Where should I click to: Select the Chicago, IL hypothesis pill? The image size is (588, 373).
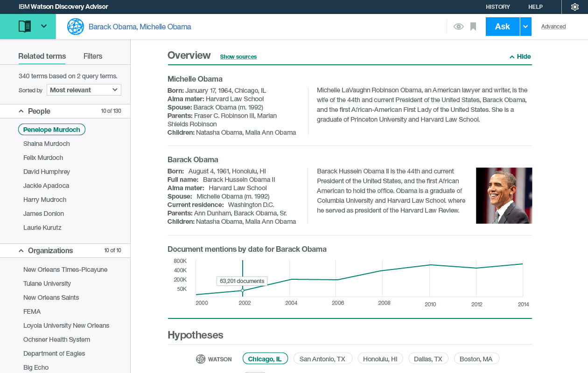tap(265, 359)
